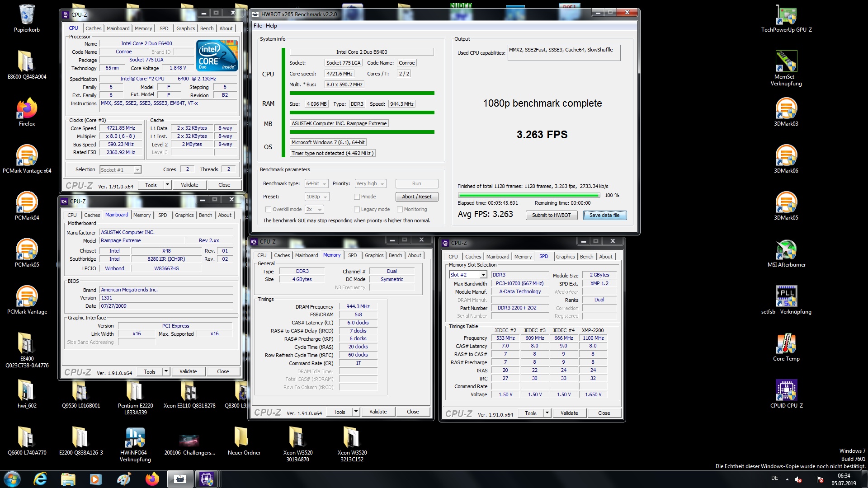Click Close in the SPD CPU-Z window

point(604,413)
